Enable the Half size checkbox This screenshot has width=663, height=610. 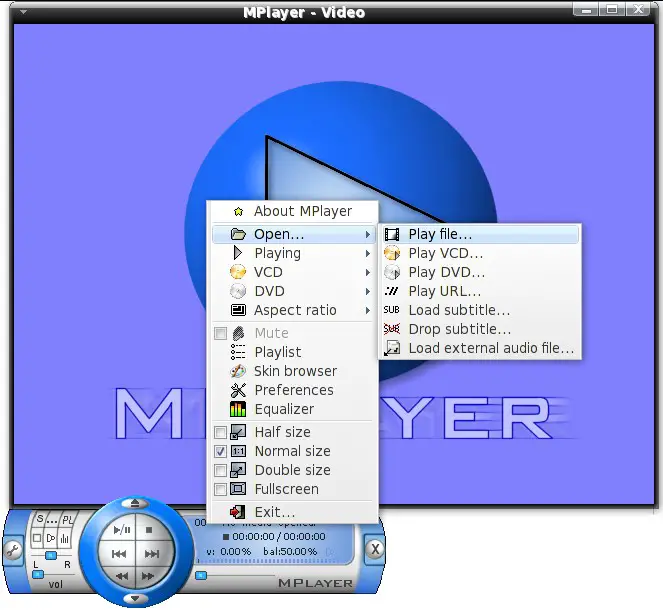pos(220,432)
